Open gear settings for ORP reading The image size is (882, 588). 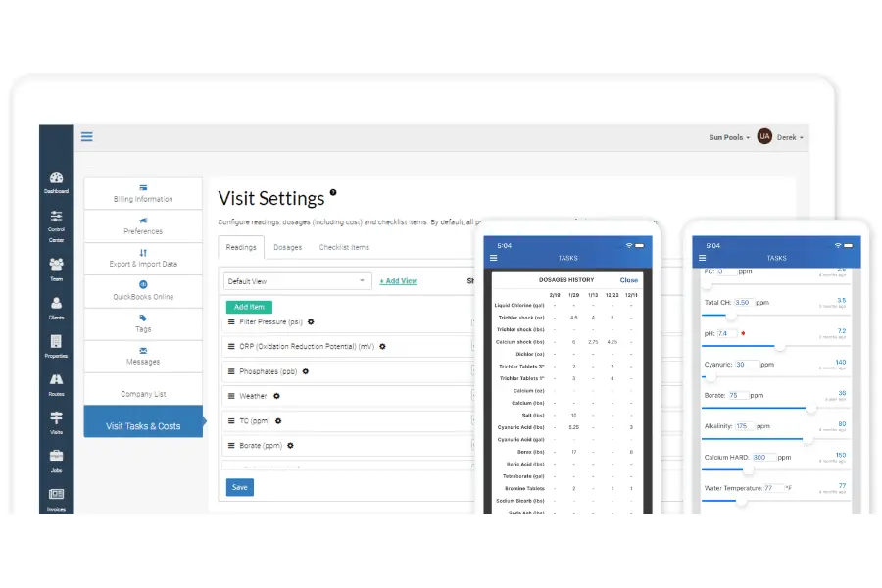tap(382, 347)
